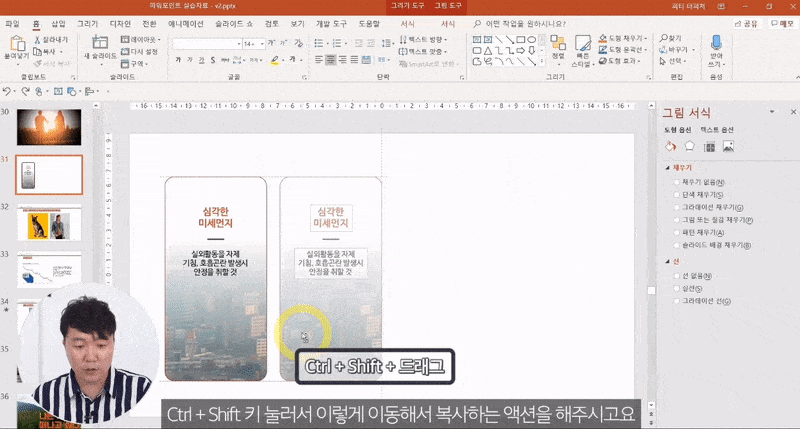Viewport: 800px width, 429px height.
Task: Open the font size 14 dropdown
Action: [x=262, y=44]
